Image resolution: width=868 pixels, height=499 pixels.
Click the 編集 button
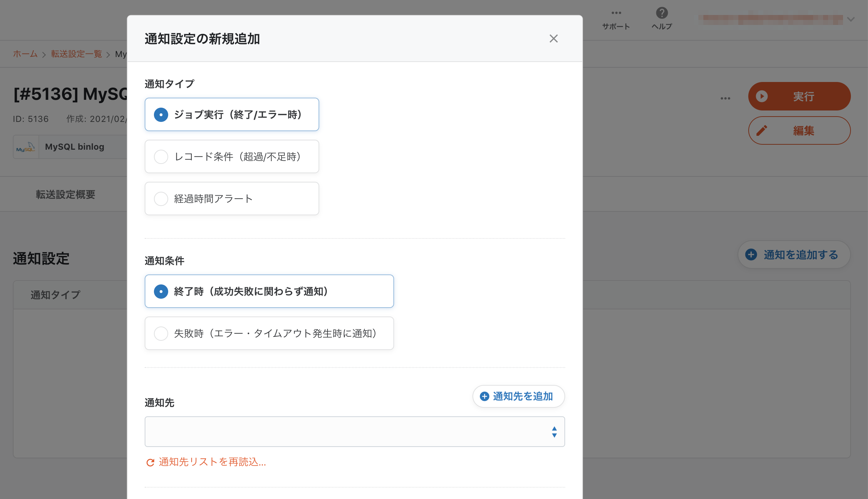(x=799, y=130)
